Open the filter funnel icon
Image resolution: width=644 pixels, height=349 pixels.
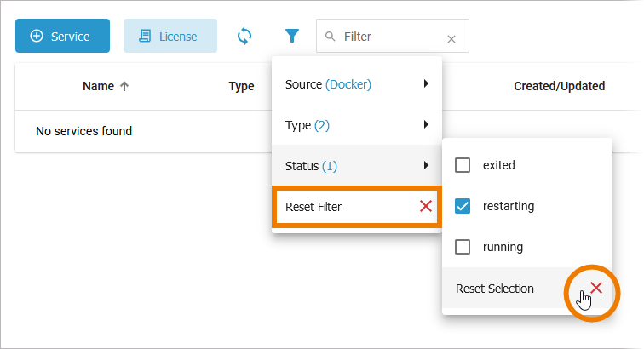pos(292,36)
